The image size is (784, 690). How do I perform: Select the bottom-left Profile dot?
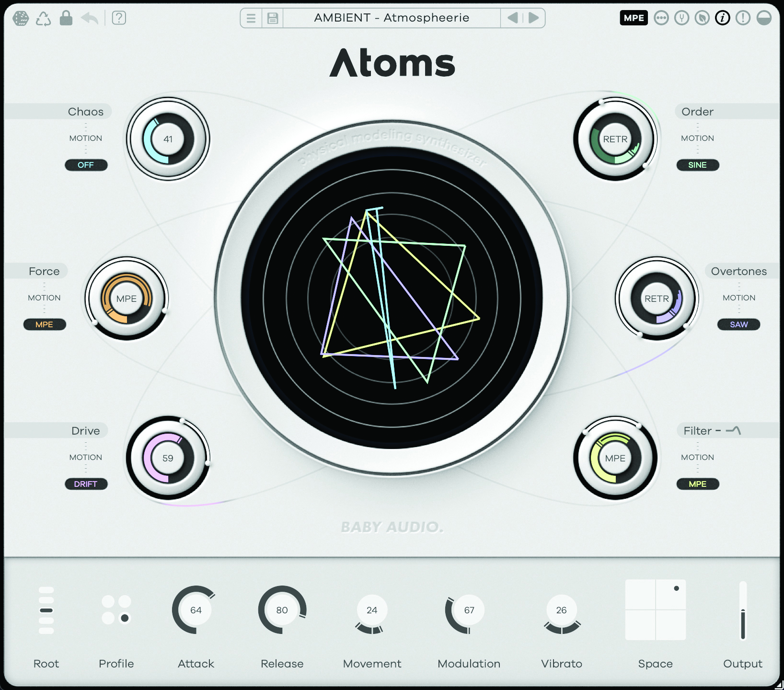pos(108,618)
